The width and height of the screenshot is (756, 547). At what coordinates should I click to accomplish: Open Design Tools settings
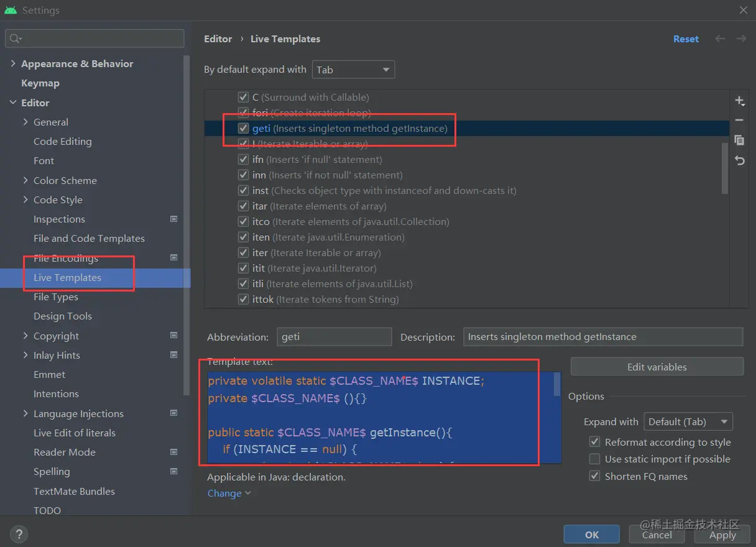(63, 316)
